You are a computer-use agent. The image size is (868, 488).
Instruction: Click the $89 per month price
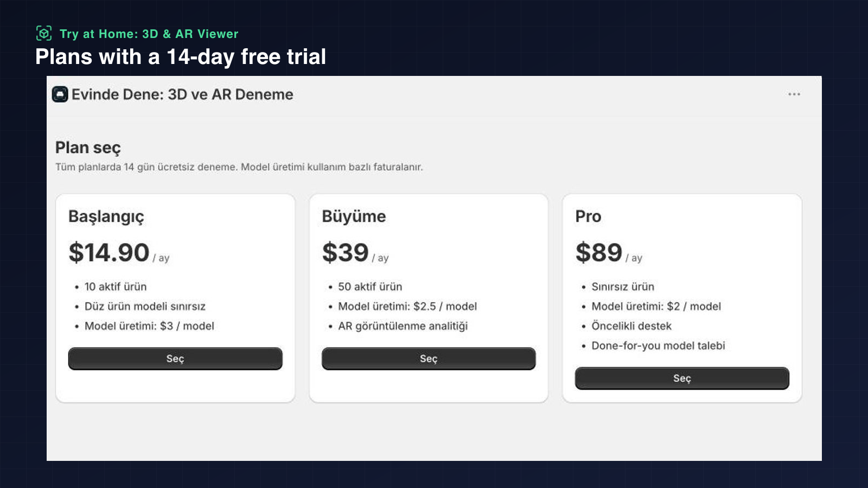pyautogui.click(x=609, y=253)
